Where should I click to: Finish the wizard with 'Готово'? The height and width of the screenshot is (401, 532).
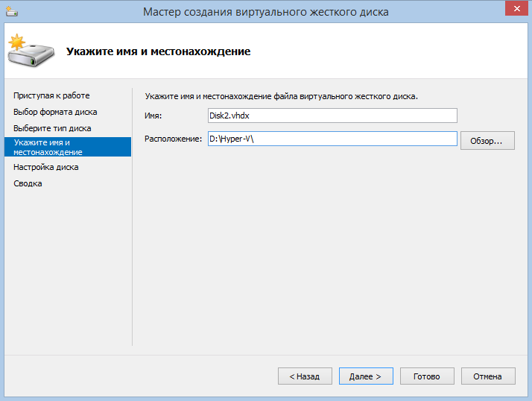pyautogui.click(x=427, y=376)
